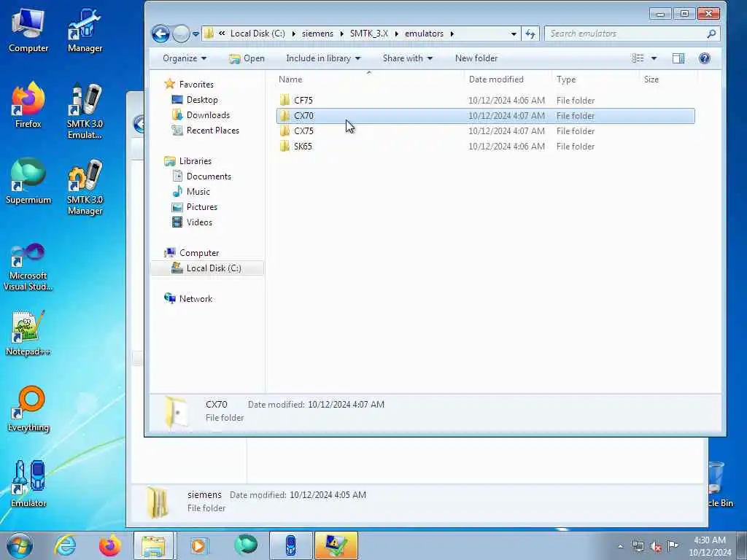Sort by the Name column header
The width and height of the screenshot is (747, 560).
pyautogui.click(x=369, y=79)
